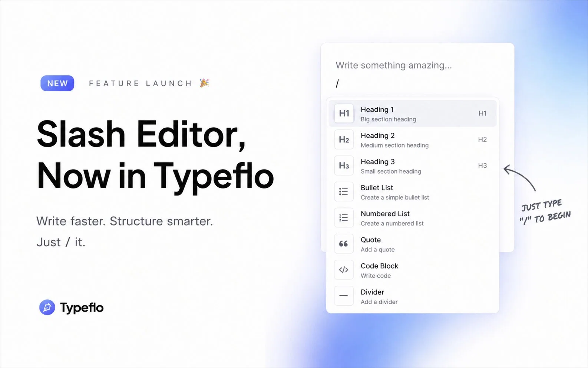Click the H1 shortcut hint on the right
This screenshot has height=368, width=588.
click(482, 113)
